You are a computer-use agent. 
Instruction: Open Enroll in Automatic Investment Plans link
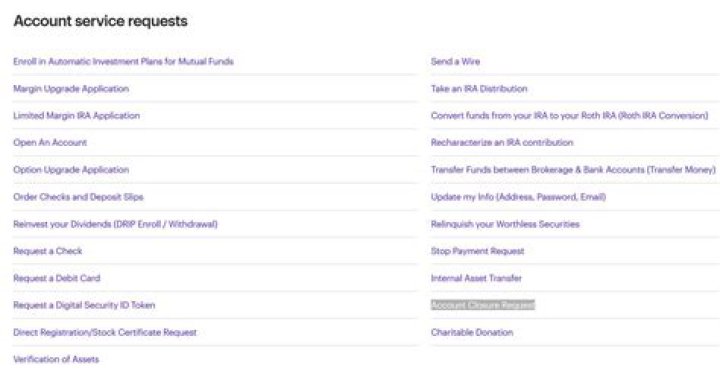(123, 62)
